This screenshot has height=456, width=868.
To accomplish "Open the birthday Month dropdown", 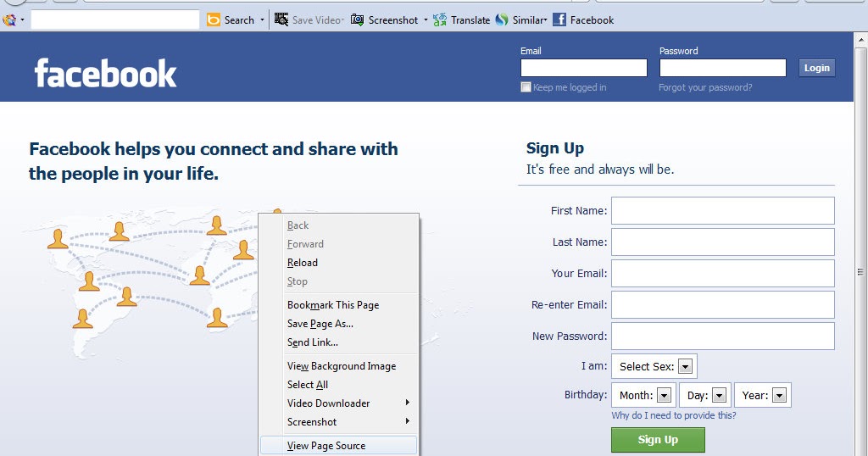I will pos(644,395).
